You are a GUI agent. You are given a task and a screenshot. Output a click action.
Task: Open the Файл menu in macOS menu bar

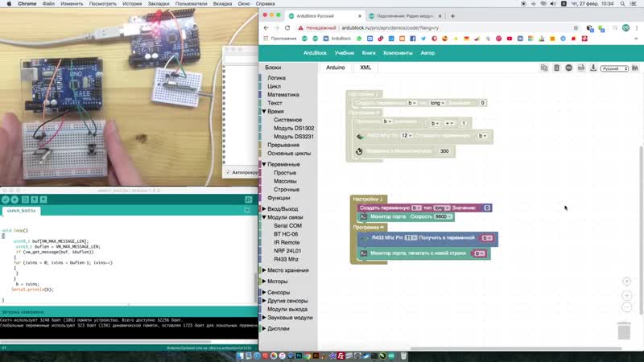pos(48,4)
